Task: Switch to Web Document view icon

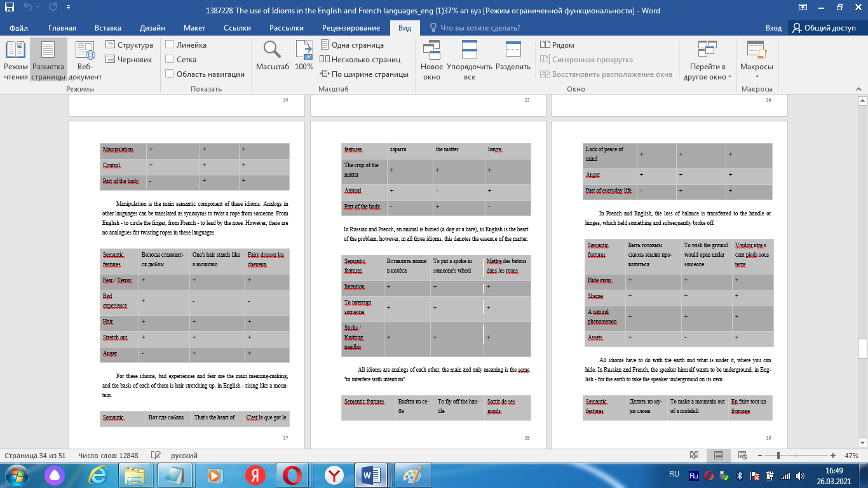Action: [85, 60]
